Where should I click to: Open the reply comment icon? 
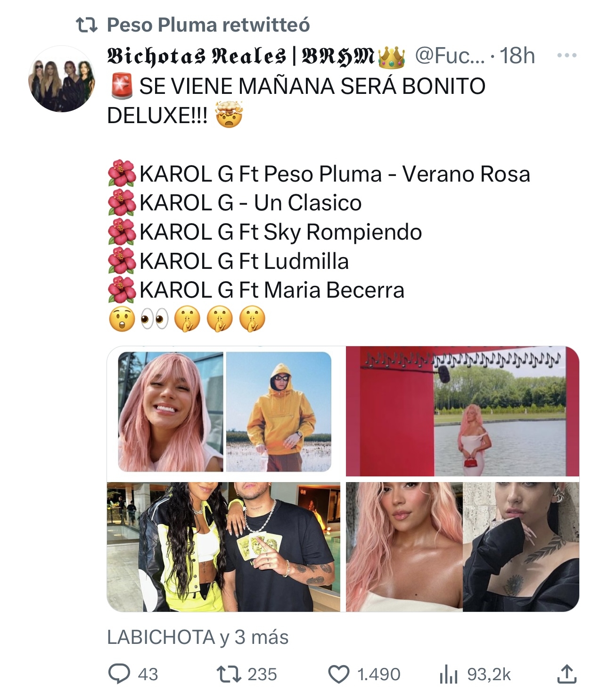(119, 674)
